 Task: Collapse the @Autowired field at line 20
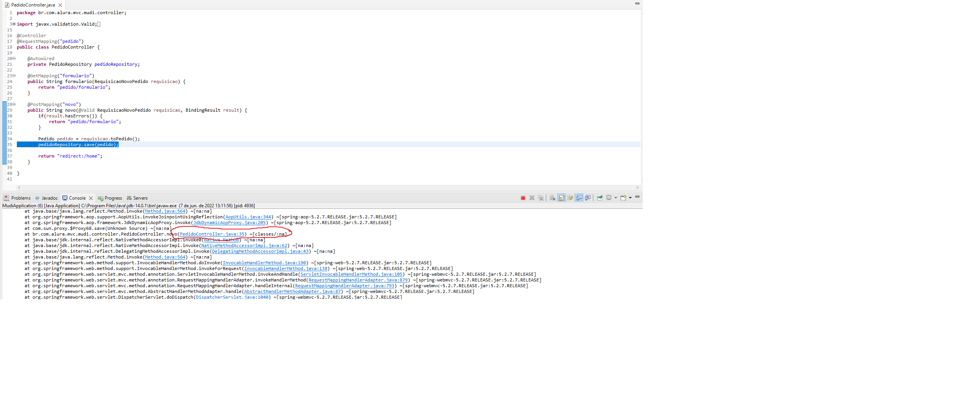(x=14, y=59)
